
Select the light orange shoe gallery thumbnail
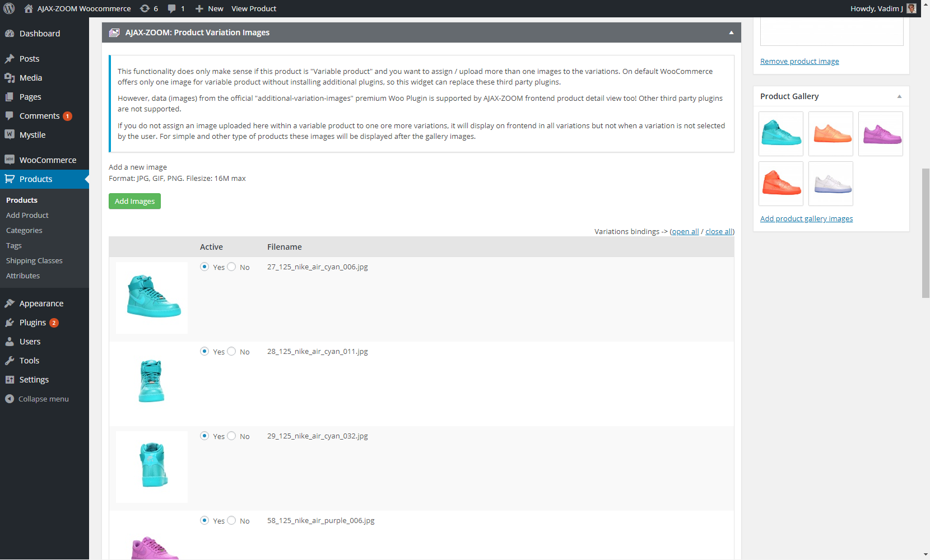point(831,134)
